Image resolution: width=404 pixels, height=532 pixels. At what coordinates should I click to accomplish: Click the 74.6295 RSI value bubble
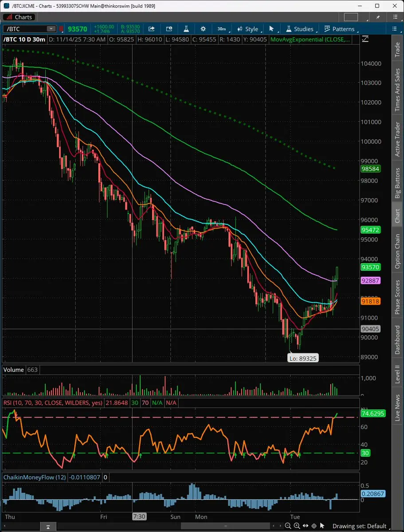373,414
